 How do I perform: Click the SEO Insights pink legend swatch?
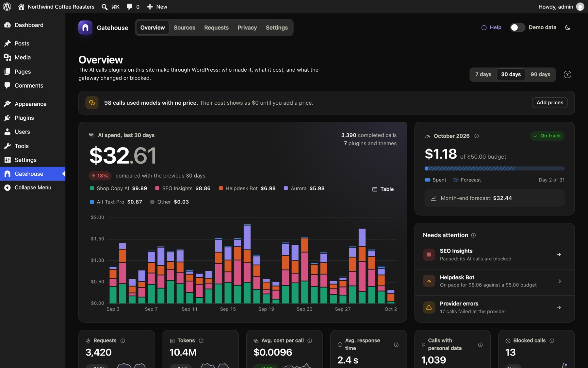[x=157, y=188]
